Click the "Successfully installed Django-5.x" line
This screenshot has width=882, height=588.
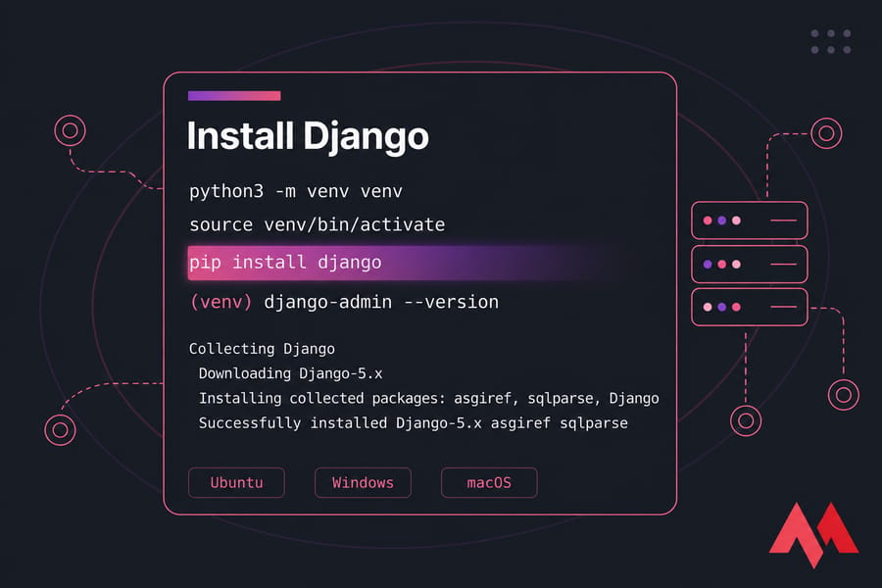(x=413, y=423)
